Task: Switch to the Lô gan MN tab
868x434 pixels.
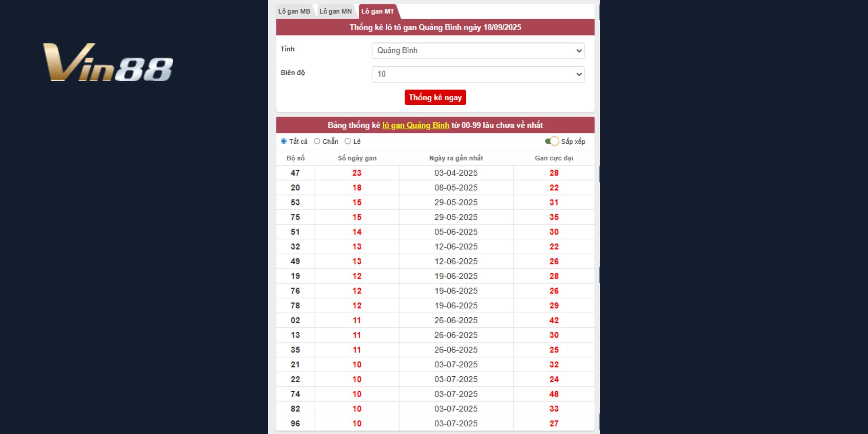Action: [335, 11]
